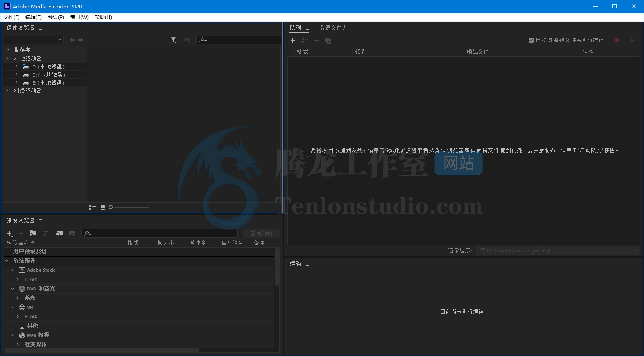This screenshot has width=644, height=356.
Task: Toggle auto-encode watch folders checkbox
Action: pyautogui.click(x=531, y=40)
